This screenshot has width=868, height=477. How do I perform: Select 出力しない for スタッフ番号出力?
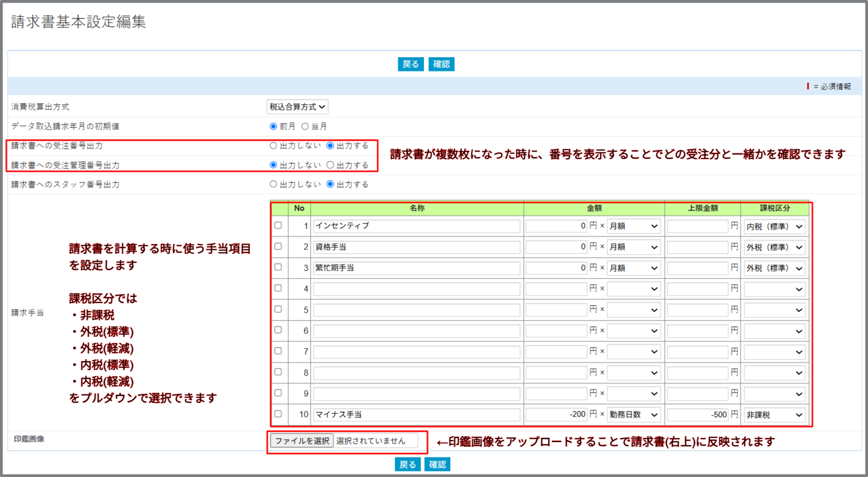pyautogui.click(x=273, y=184)
